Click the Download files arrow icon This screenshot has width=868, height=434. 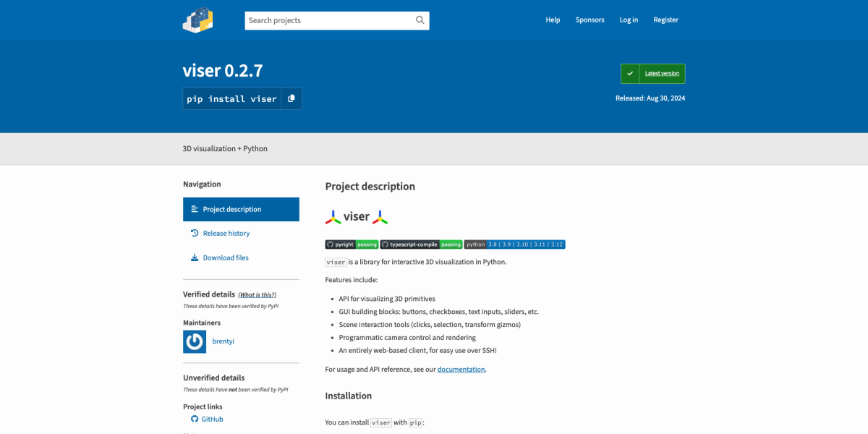point(194,257)
